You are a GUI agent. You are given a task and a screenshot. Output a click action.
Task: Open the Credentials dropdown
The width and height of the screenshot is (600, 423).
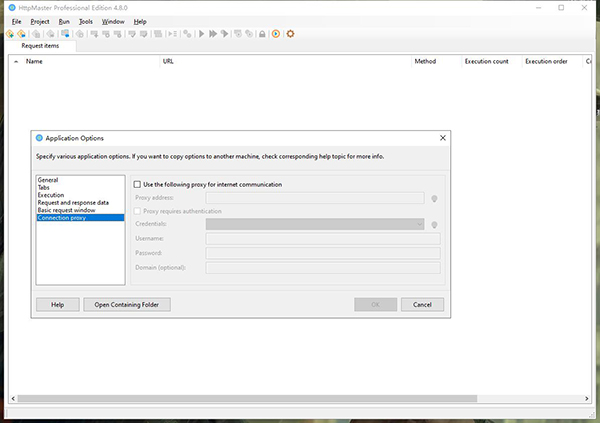[315, 224]
